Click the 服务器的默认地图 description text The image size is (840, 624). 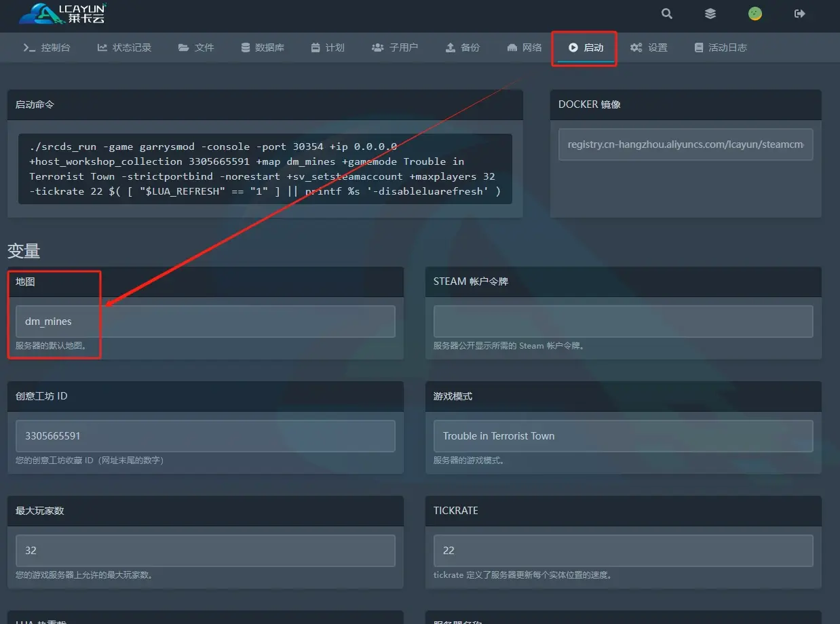point(52,346)
